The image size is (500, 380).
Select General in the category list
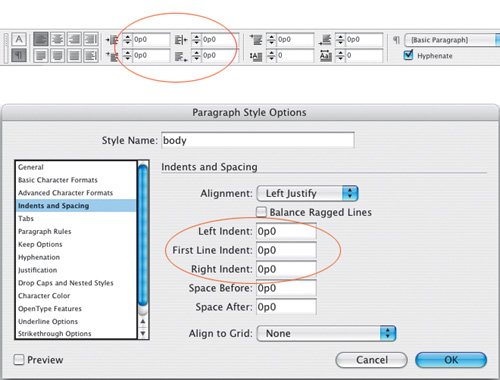[31, 167]
